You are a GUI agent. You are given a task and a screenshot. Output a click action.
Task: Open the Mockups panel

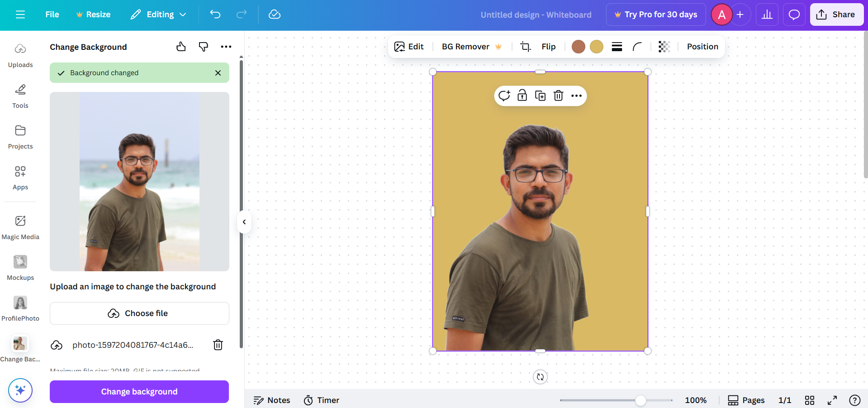pos(20,267)
